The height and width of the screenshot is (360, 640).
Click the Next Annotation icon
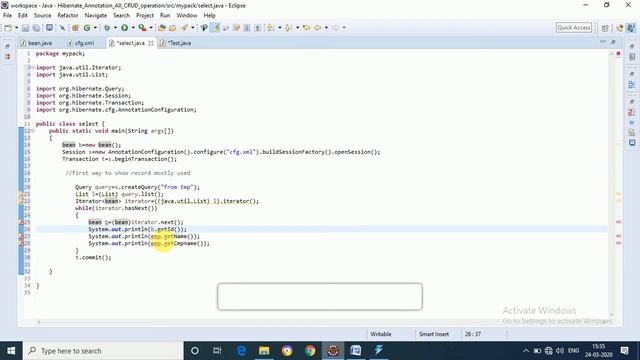[271, 28]
